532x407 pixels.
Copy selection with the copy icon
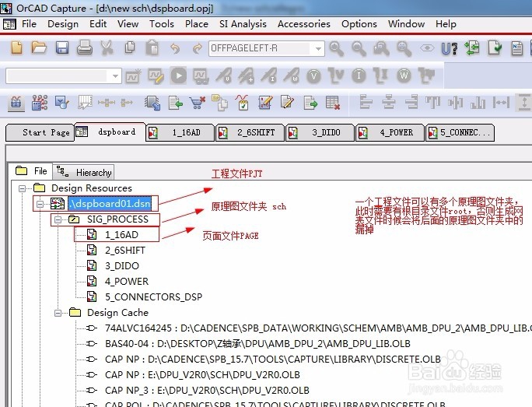tap(130, 48)
